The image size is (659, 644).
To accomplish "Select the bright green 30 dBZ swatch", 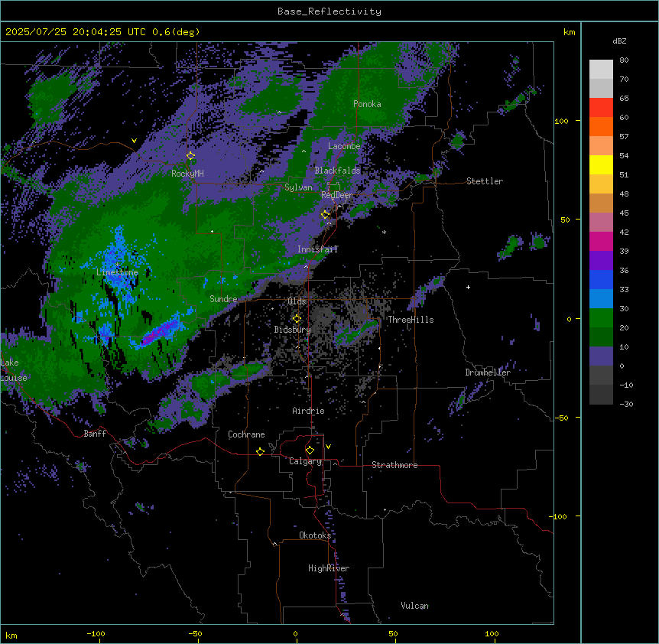I will (601, 318).
